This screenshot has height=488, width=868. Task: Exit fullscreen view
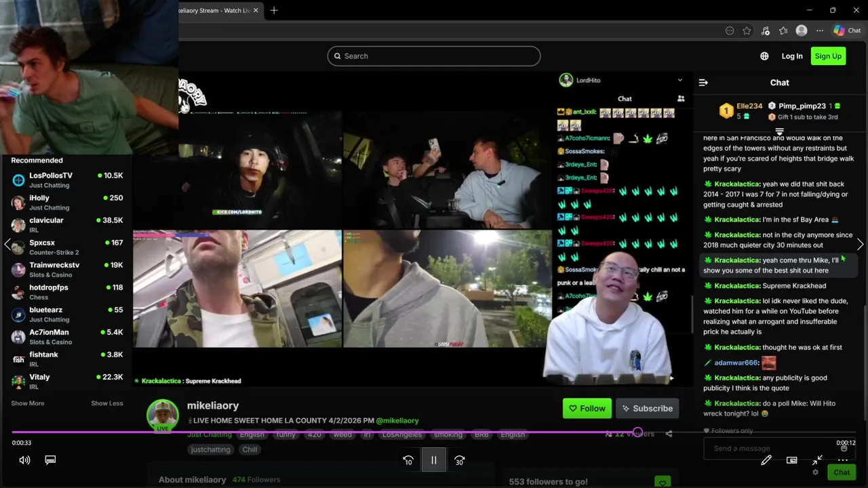pyautogui.click(x=817, y=460)
